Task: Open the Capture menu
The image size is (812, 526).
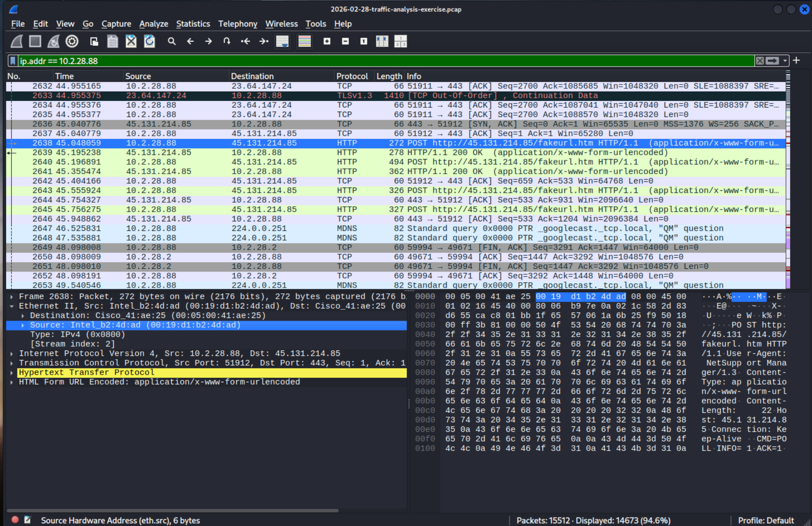Action: point(117,24)
